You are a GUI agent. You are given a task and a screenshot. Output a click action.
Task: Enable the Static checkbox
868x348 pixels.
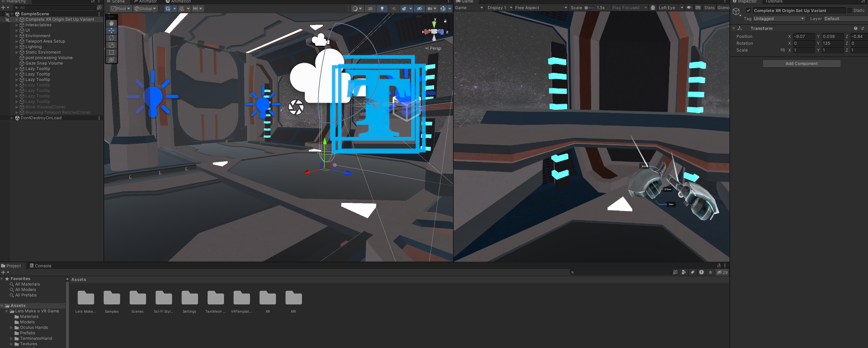(850, 10)
